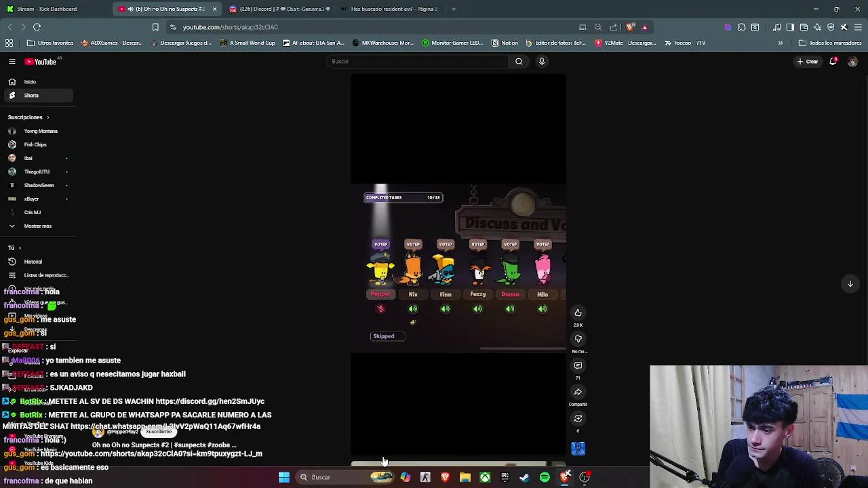Open the browser apps grid icon

tap(9, 43)
